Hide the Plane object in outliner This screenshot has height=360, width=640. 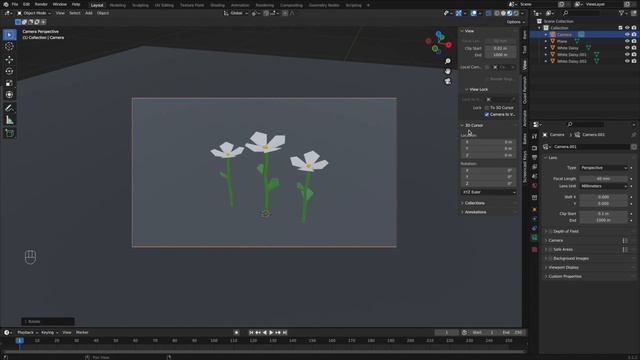(627, 41)
